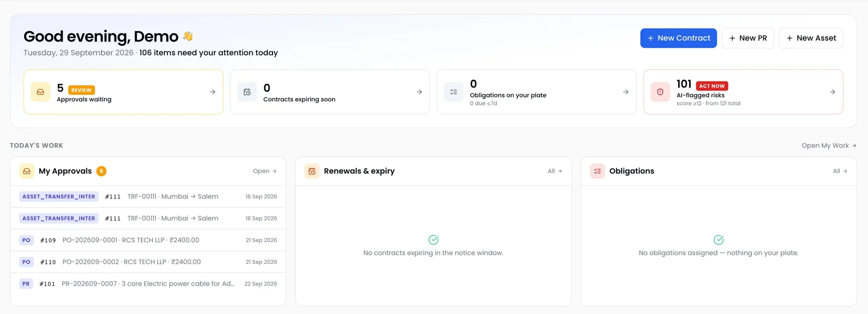
Task: Click the New Contract button
Action: coord(678,38)
